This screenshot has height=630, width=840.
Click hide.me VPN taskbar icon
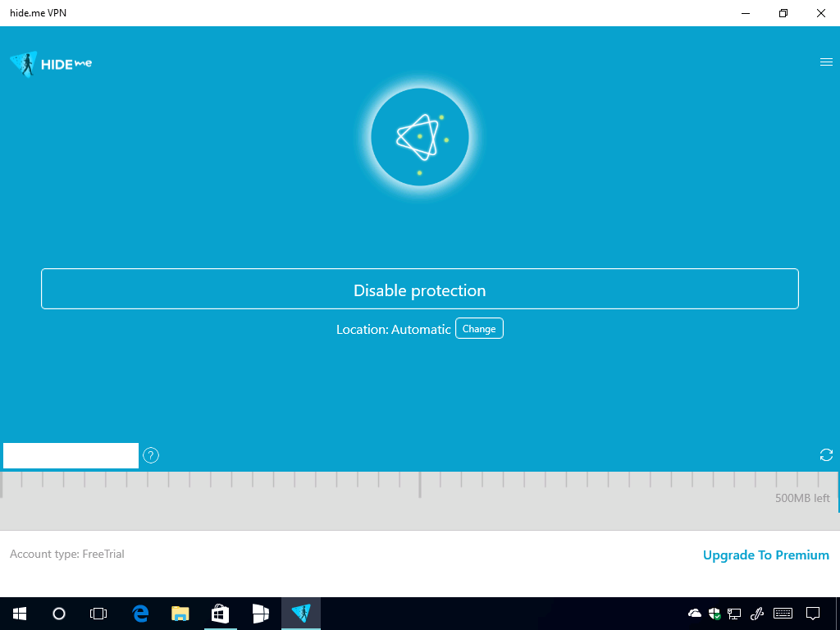pos(301,614)
